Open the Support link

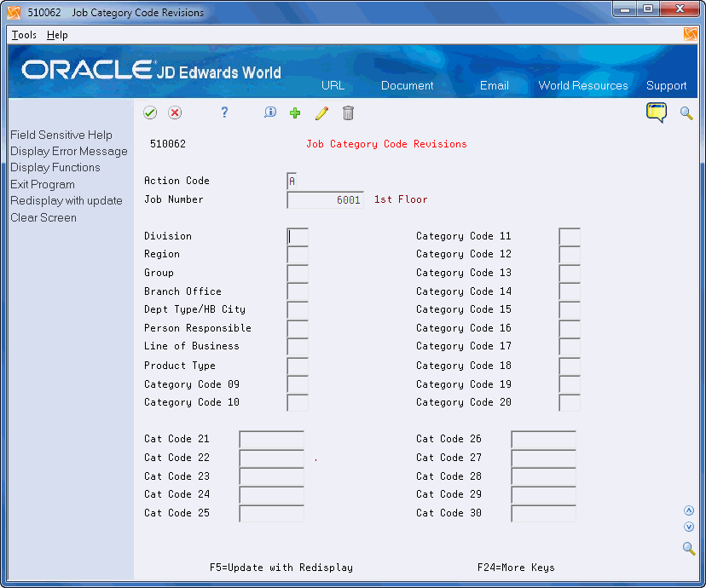tap(667, 85)
